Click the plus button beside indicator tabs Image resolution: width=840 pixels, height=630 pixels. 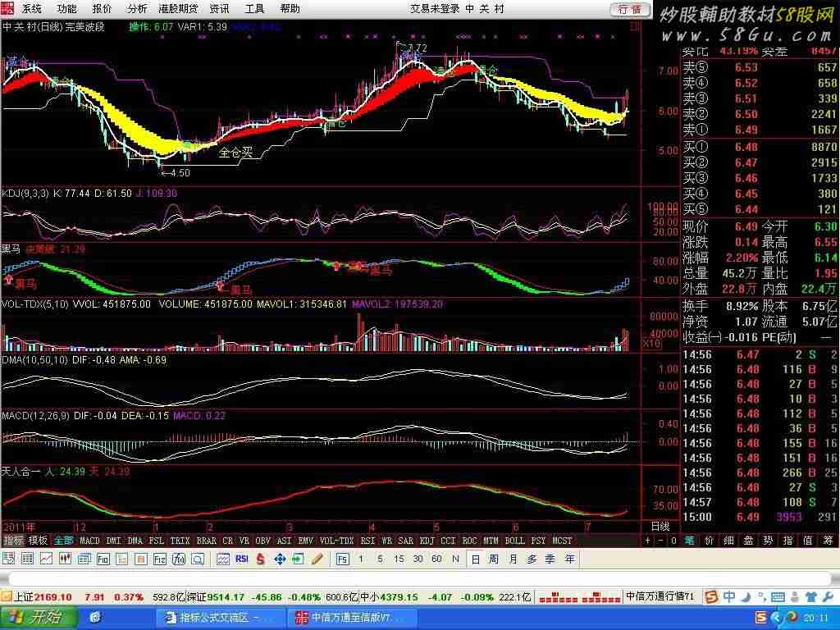[648, 541]
